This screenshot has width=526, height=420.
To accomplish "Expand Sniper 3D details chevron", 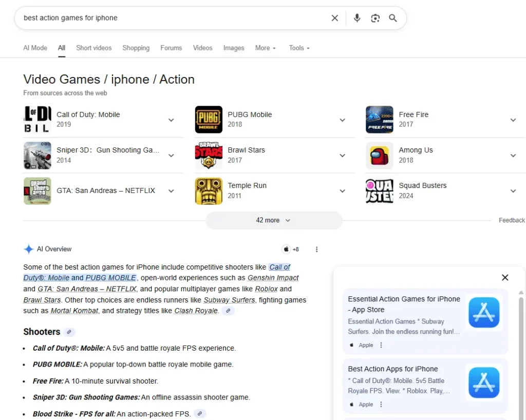I will (x=171, y=156).
